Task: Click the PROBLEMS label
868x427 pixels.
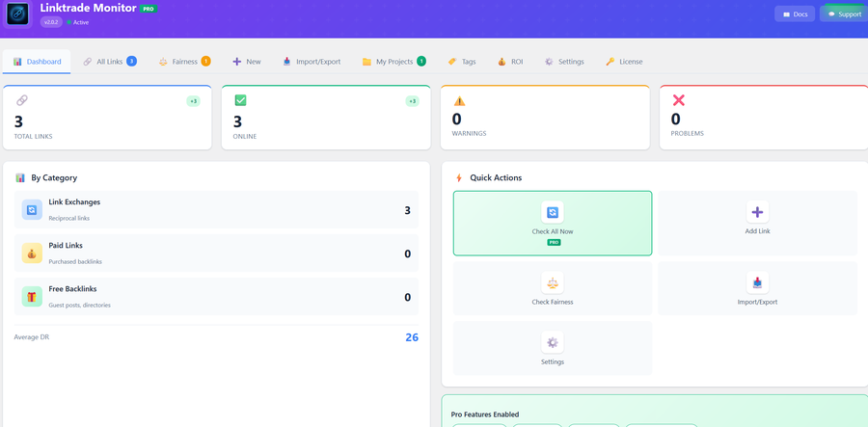Action: coord(688,133)
